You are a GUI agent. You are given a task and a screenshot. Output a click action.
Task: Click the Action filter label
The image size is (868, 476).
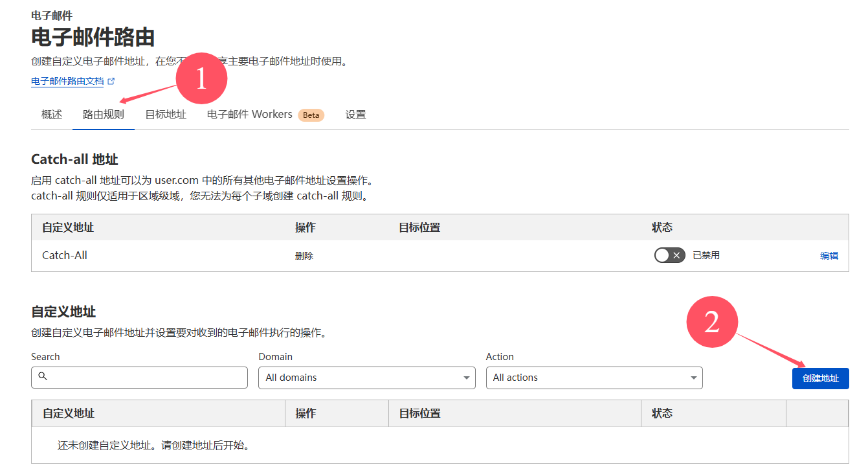tap(500, 357)
